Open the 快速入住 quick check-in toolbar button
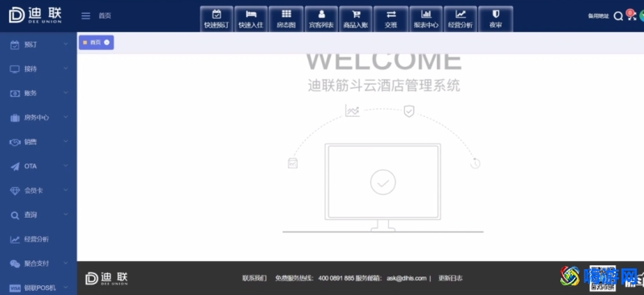The height and width of the screenshot is (295, 644). pyautogui.click(x=251, y=19)
